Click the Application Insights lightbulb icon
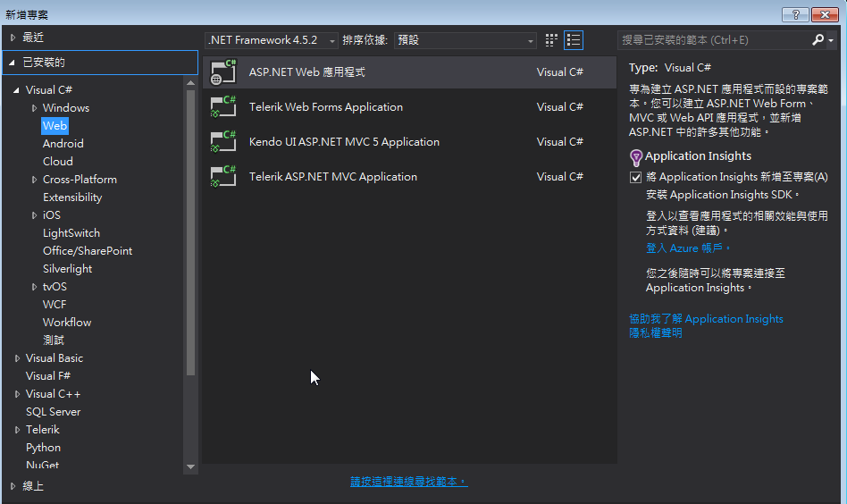Viewport: 847px width, 504px height. pyautogui.click(x=636, y=158)
